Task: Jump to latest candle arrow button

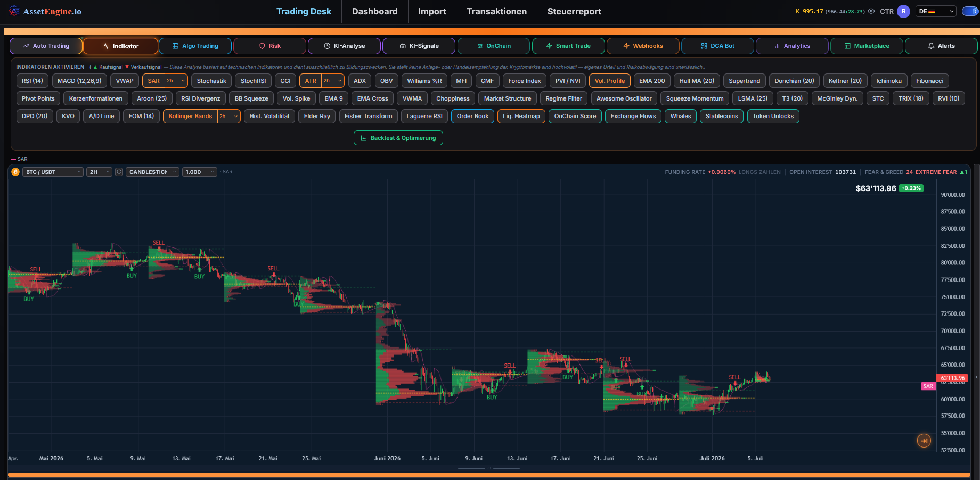Action: (x=924, y=441)
